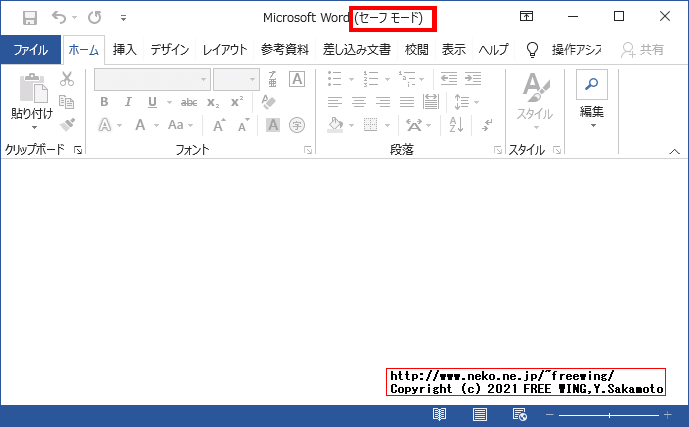Click the bullet list icon
The height and width of the screenshot is (427, 689).
(334, 79)
